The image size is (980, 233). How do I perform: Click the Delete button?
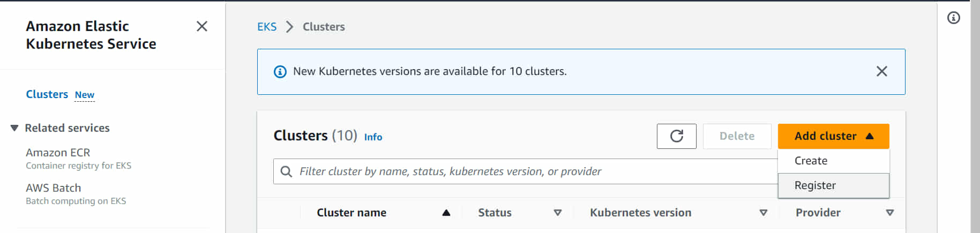(737, 136)
